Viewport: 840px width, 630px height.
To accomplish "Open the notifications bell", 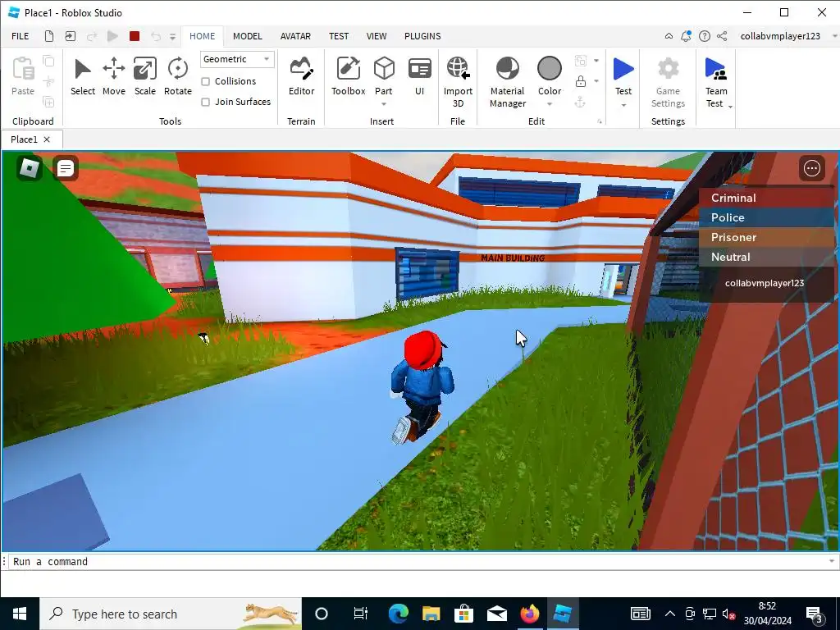I will [x=686, y=36].
